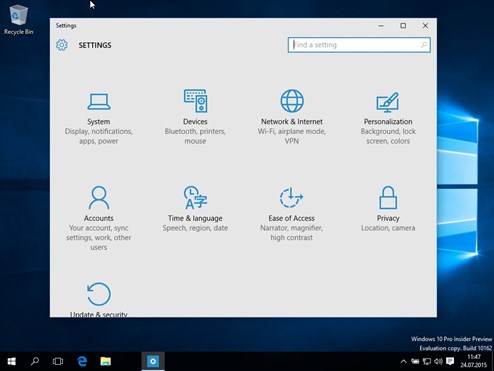The width and height of the screenshot is (494, 371).
Task: Click 'Background, lock screen, colors' description
Action: pos(388,136)
